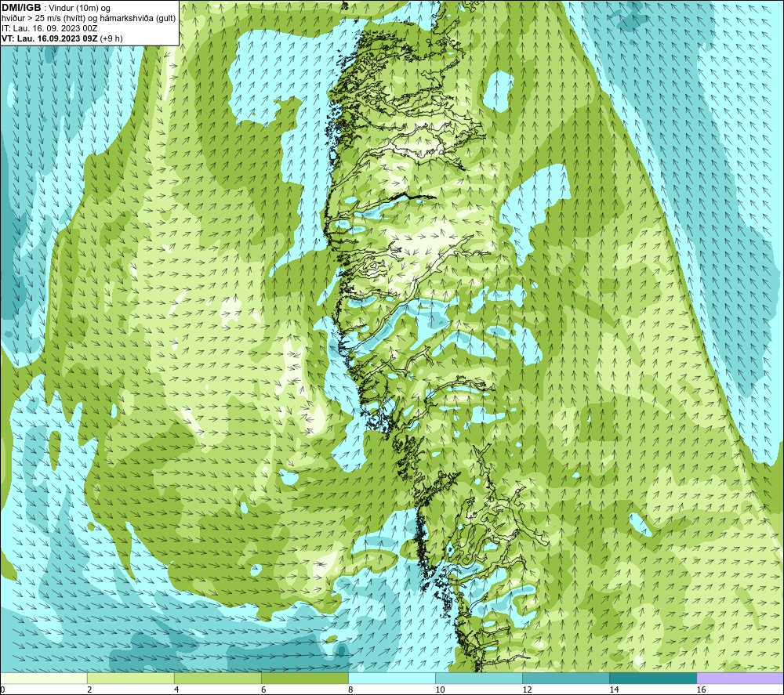Image resolution: width=784 pixels, height=695 pixels.
Task: Click the scale label '2'
Action: [89, 690]
